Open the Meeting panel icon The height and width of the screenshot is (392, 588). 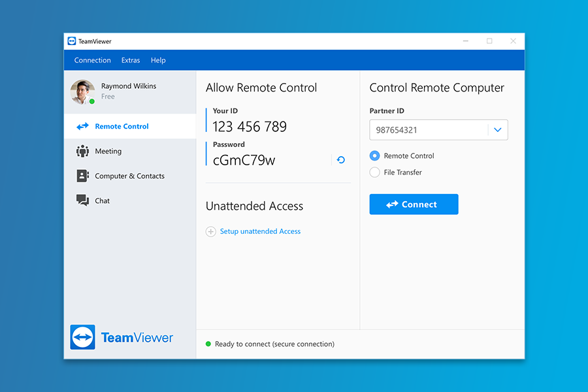coord(83,151)
